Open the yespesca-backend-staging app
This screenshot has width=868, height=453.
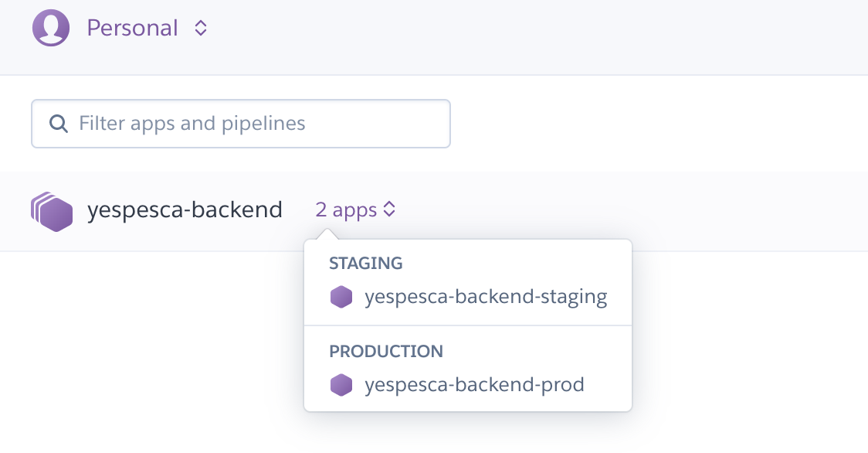point(486,297)
